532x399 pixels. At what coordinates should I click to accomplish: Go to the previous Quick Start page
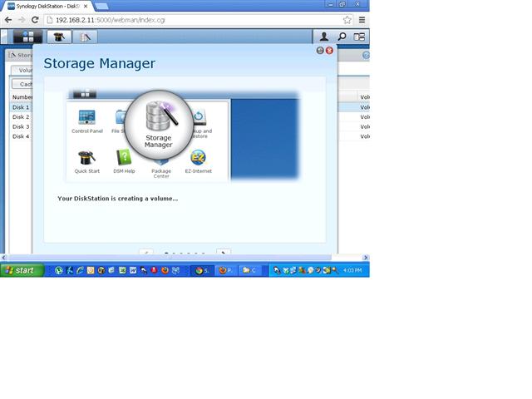[146, 252]
